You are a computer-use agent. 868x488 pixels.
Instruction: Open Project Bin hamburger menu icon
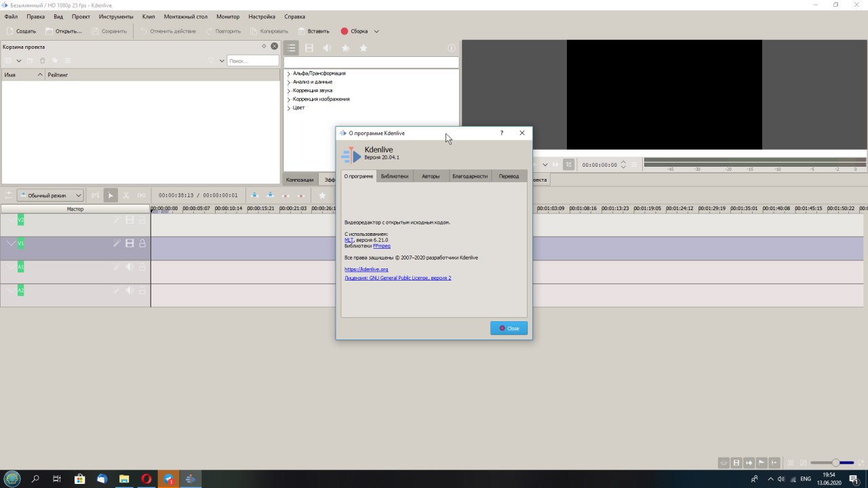pyautogui.click(x=67, y=60)
